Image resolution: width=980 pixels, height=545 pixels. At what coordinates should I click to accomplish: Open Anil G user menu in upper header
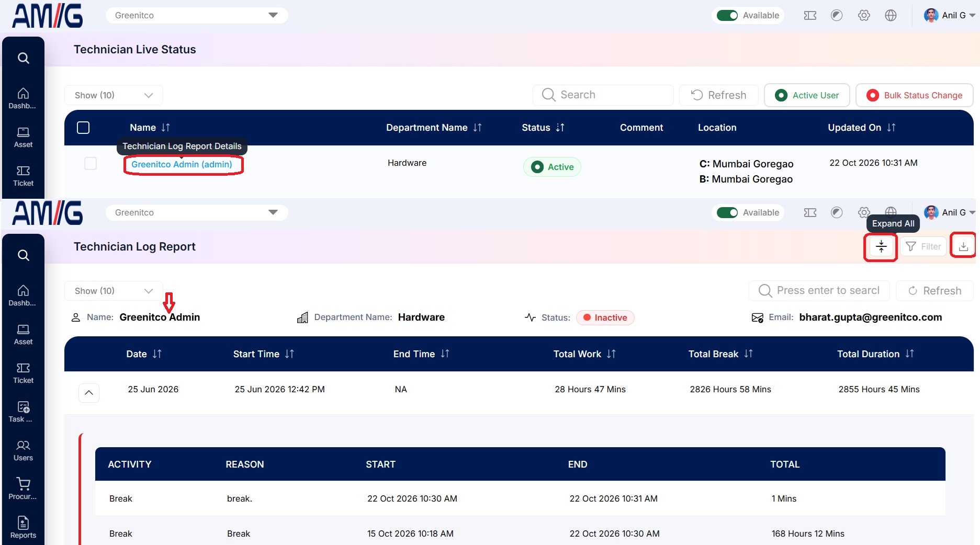[x=949, y=16]
